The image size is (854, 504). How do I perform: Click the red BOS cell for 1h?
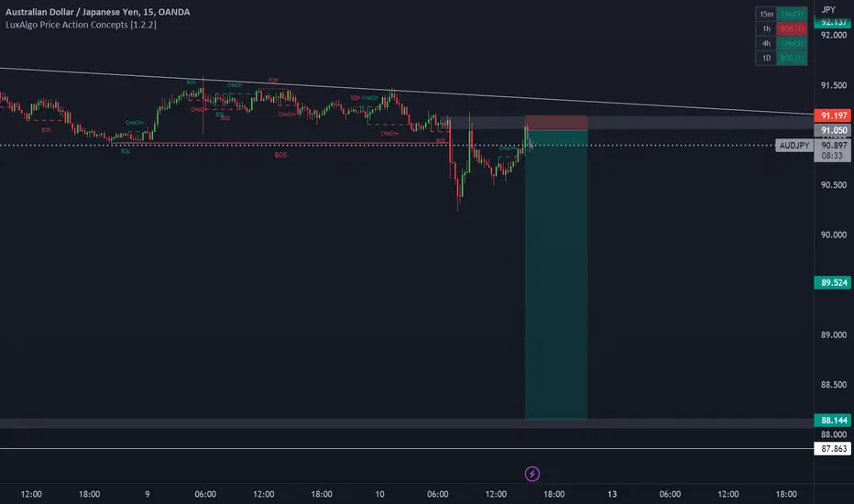click(x=792, y=28)
